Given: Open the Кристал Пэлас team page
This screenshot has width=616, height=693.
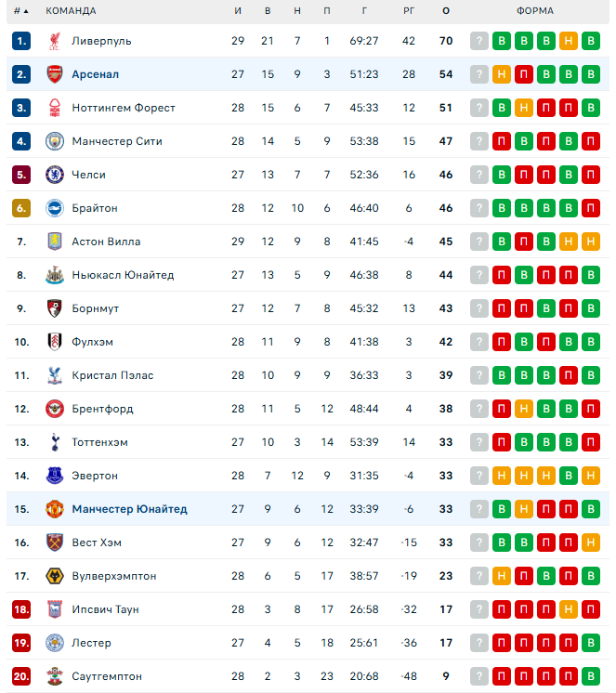Looking at the screenshot, I should (x=112, y=375).
